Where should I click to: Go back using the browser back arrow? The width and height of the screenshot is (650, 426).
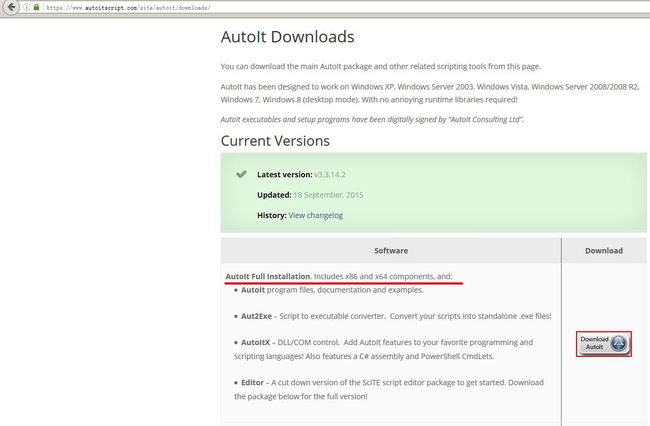(x=11, y=7)
